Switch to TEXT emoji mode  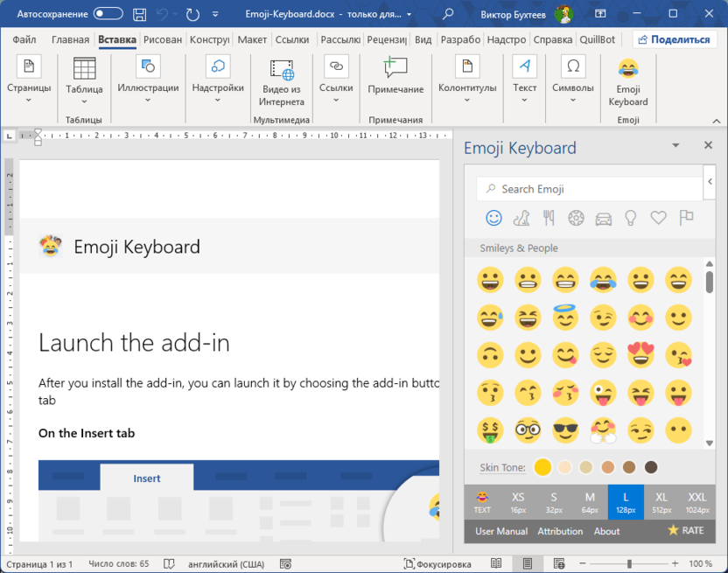click(482, 502)
